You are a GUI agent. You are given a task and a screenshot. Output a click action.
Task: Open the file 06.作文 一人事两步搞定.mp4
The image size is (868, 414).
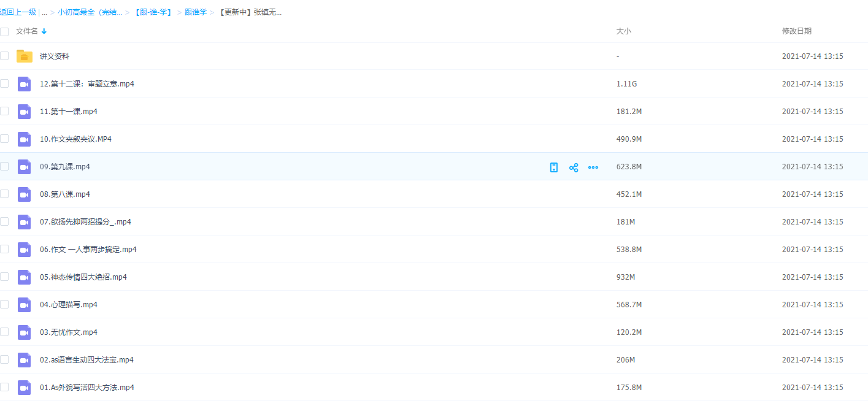point(88,250)
